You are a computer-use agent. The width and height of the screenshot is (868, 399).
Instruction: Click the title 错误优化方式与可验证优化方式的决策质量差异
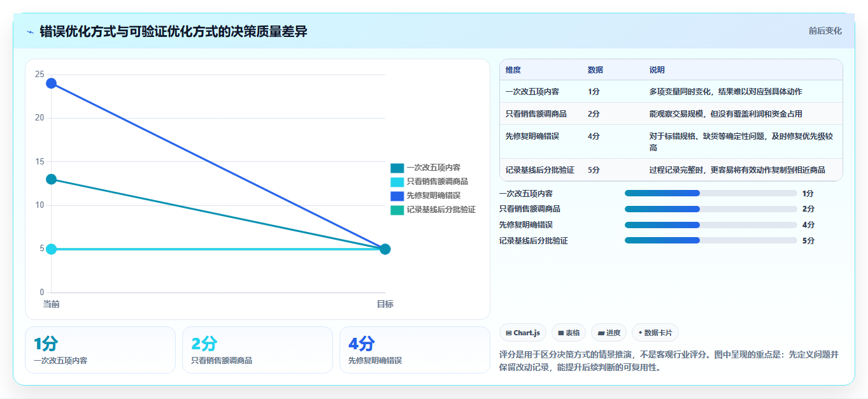[173, 31]
